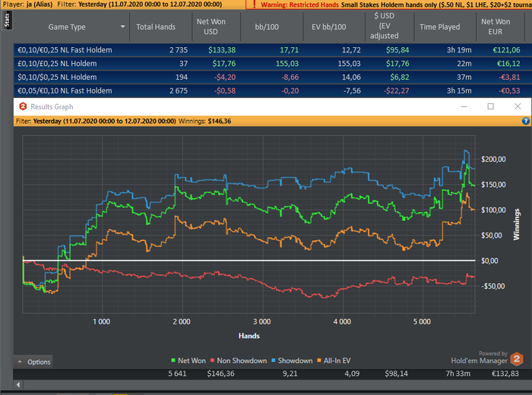This screenshot has height=395, width=532.
Task: Click the red warning icon in the top bar
Action: coord(254,5)
